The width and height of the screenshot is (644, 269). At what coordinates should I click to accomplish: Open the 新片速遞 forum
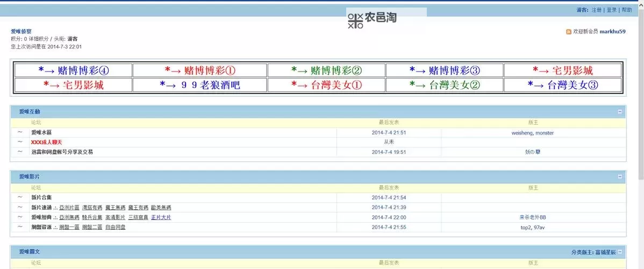(41, 207)
